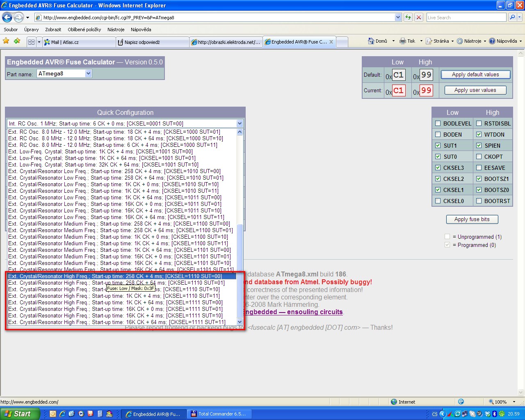Open the Nástroje menu in the menu bar
Screen dimensions: 525x420
tap(116, 30)
